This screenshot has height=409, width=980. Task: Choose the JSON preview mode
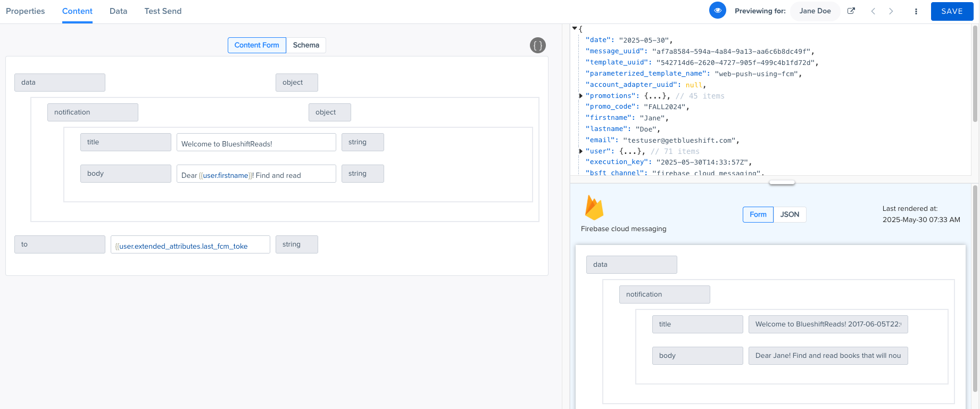(790, 215)
